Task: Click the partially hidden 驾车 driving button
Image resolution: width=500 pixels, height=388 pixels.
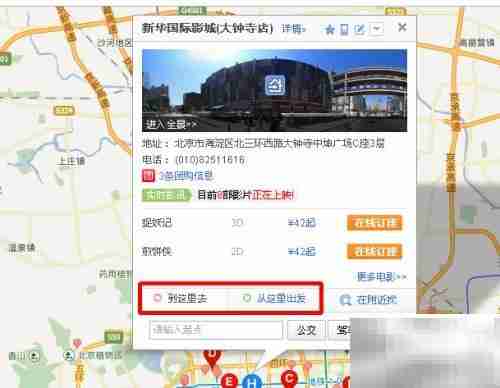Action: tap(340, 330)
